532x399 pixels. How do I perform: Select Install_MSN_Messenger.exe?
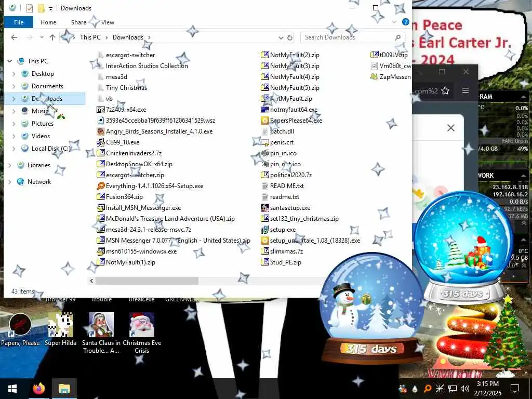[x=139, y=208]
